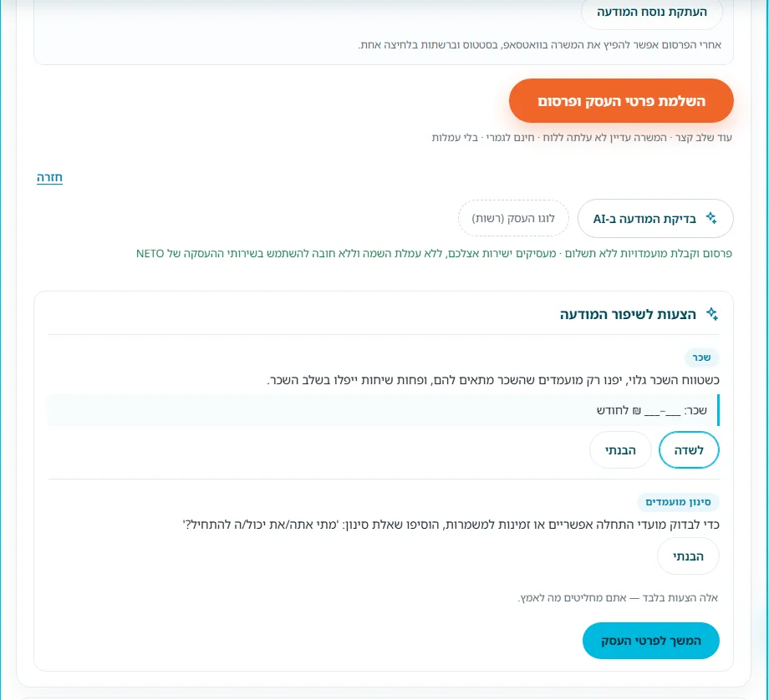
Task: Click the "שכר" tag label
Action: [x=701, y=358]
